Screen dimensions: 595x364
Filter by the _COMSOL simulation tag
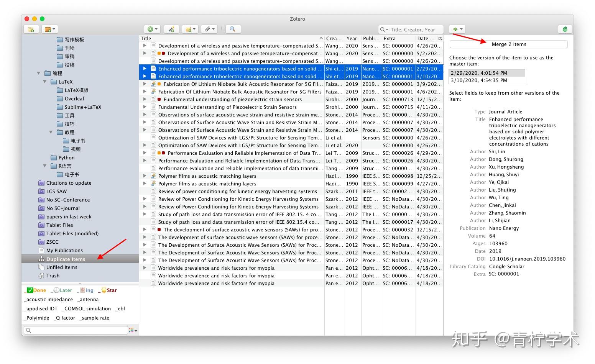[x=87, y=308]
